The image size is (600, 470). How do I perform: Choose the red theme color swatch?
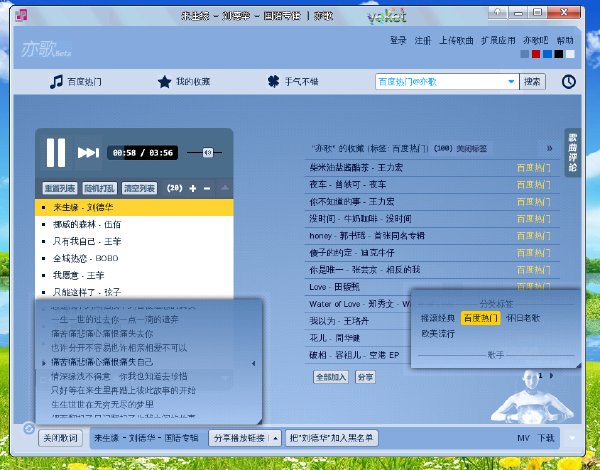[536, 54]
